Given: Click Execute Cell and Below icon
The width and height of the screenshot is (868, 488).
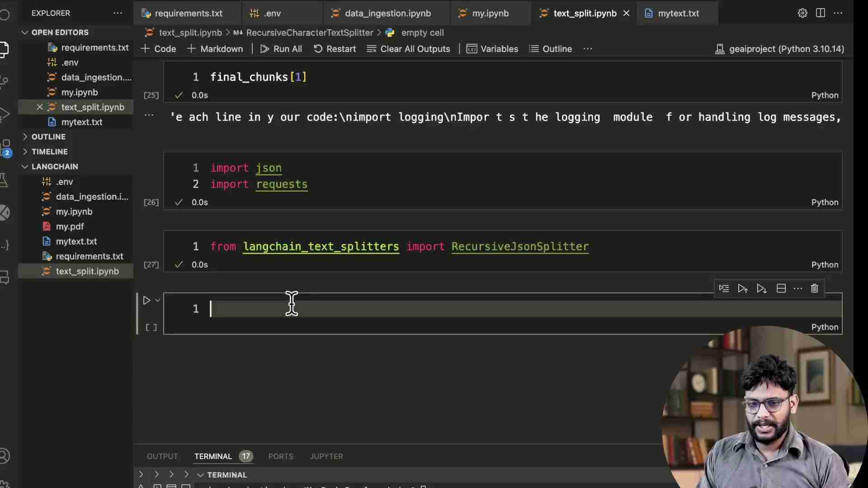Looking at the screenshot, I should (762, 289).
